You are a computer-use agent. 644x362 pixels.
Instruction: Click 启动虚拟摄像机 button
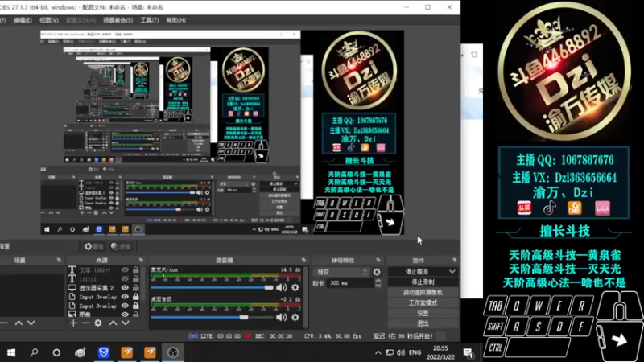(x=423, y=292)
